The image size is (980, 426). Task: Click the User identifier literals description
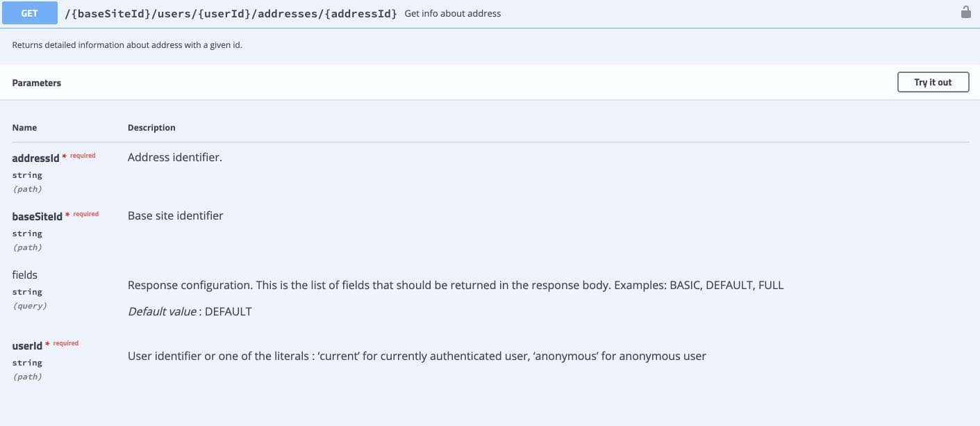417,356
